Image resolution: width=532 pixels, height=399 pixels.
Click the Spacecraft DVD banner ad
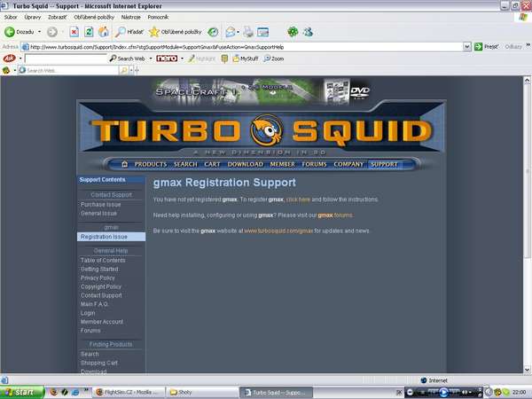click(262, 90)
